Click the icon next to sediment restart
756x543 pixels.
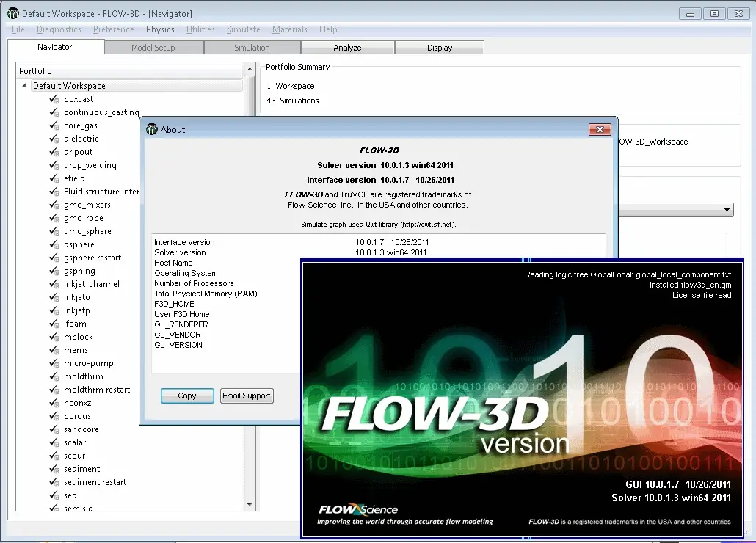click(x=54, y=482)
